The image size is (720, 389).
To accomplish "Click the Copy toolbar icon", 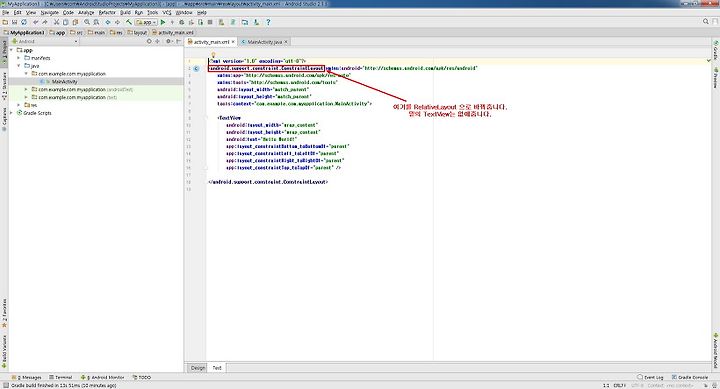I will (66, 22).
